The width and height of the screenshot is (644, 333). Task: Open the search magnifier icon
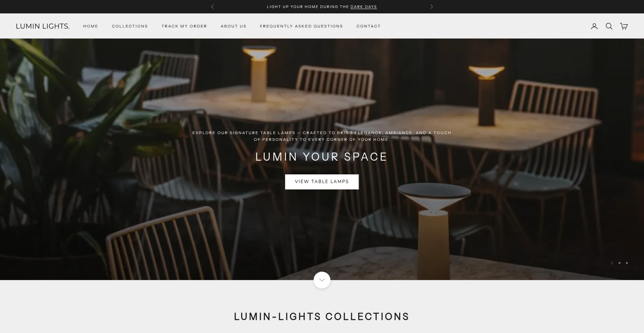[609, 26]
